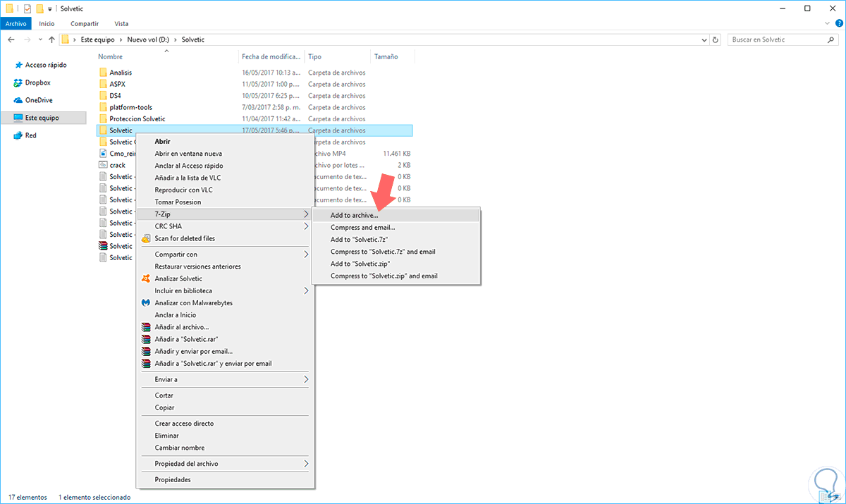Image resolution: width=846 pixels, height=504 pixels.
Task: Expand the 7-Zip submenu arrow
Action: 306,214
